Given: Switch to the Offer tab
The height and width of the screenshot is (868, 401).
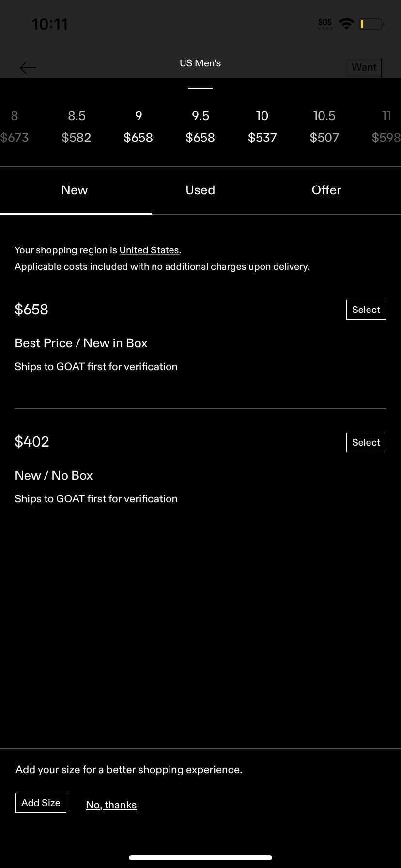Looking at the screenshot, I should click(x=326, y=190).
